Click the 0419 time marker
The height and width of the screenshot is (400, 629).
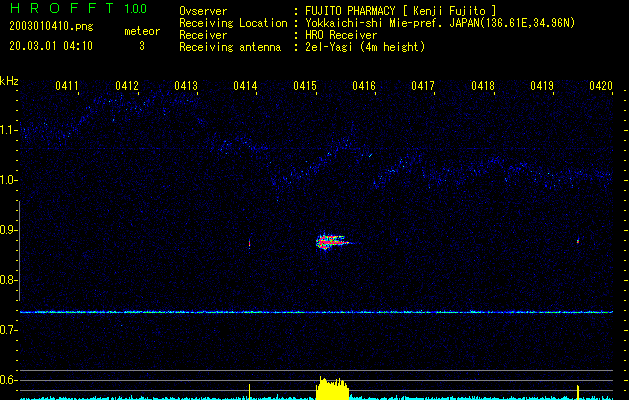[542, 86]
